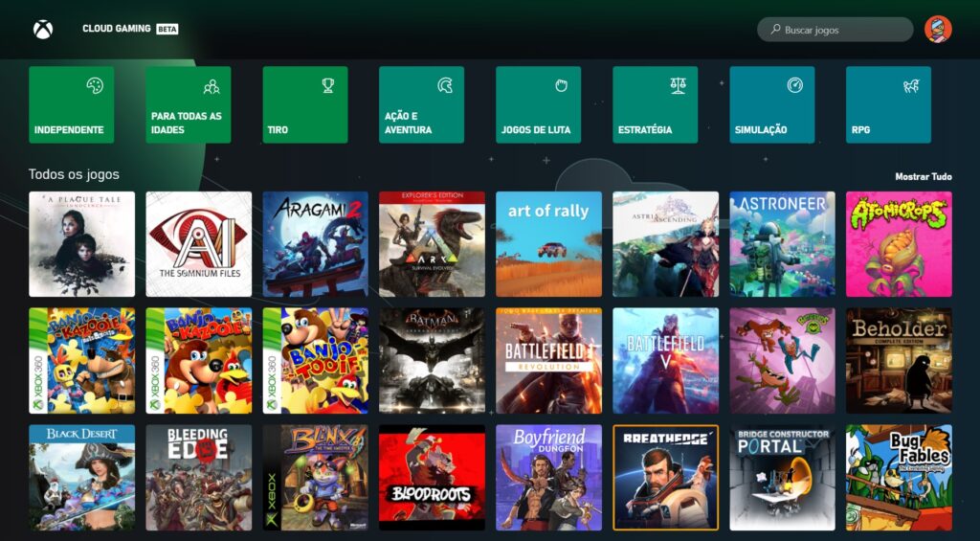Select the Banjo-Tooie game tile
This screenshot has width=980, height=541.
coord(316,360)
